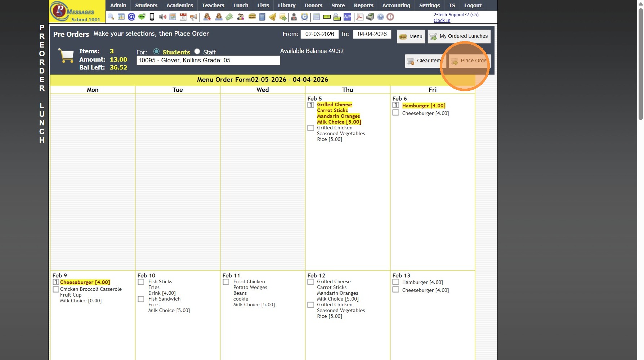The width and height of the screenshot is (644, 360).
Task: Check Feb 10 Fish Sandwich checkbox
Action: 140,299
